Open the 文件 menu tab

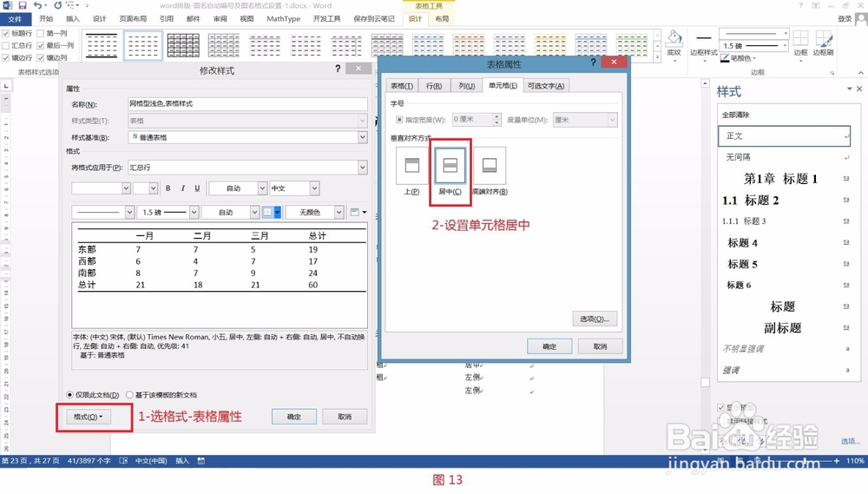tap(15, 19)
